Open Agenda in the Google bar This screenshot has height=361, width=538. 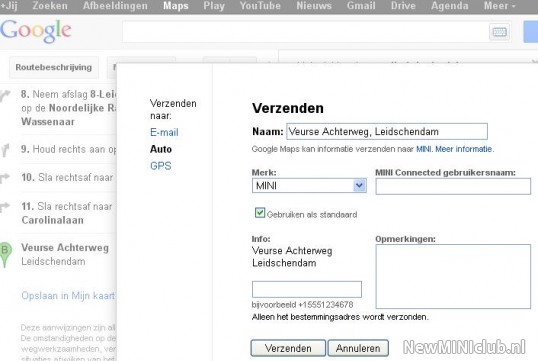pyautogui.click(x=449, y=6)
